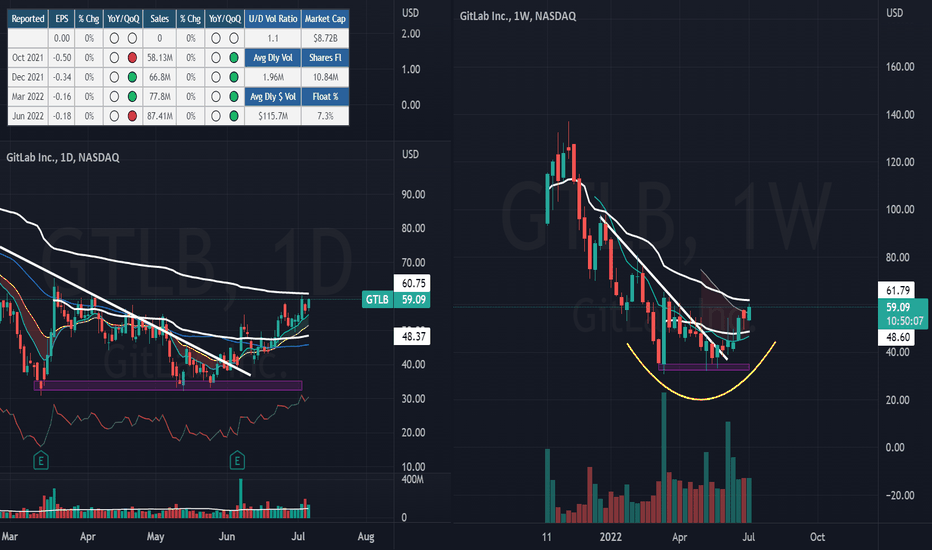This screenshot has width=932, height=550.
Task: Click red EPS QoQ dot in Jun 2022 row
Action: click(132, 116)
